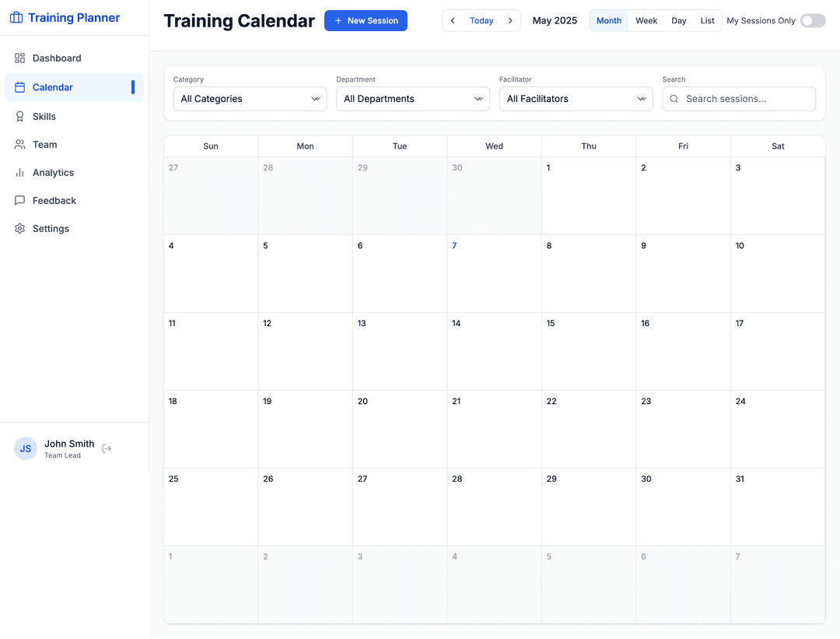The width and height of the screenshot is (840, 639).
Task: Advance to next month with the right arrow
Action: click(x=510, y=20)
